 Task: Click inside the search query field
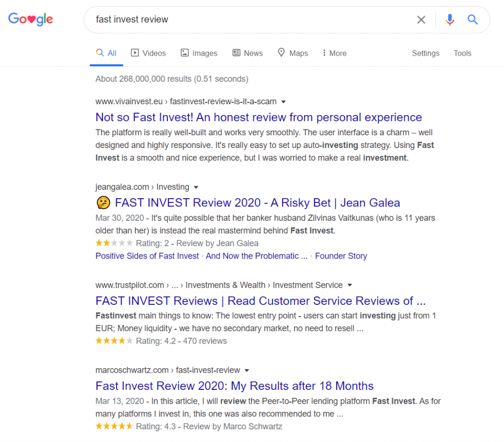point(251,20)
